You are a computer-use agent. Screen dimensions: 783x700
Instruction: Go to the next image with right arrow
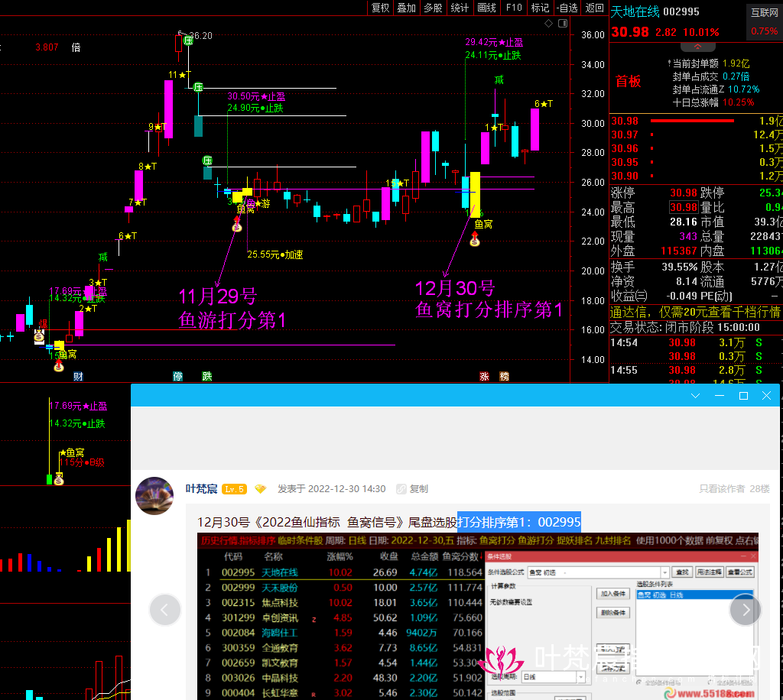click(746, 609)
